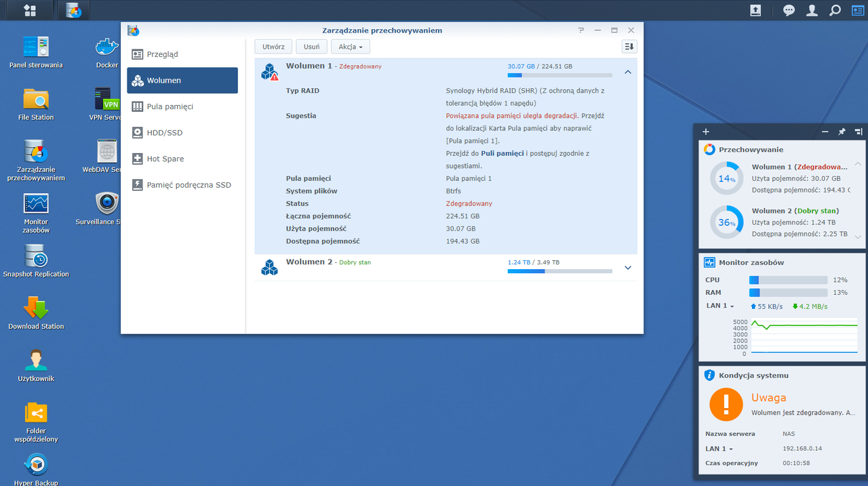Click the RAM usage bar in widget
This screenshot has height=486, width=868.
(x=788, y=293)
